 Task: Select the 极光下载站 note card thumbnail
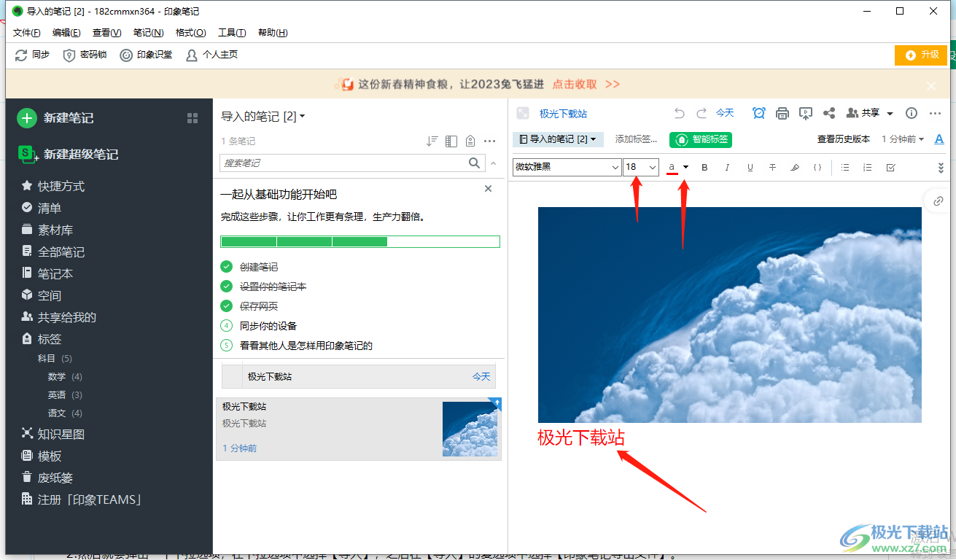pos(470,429)
